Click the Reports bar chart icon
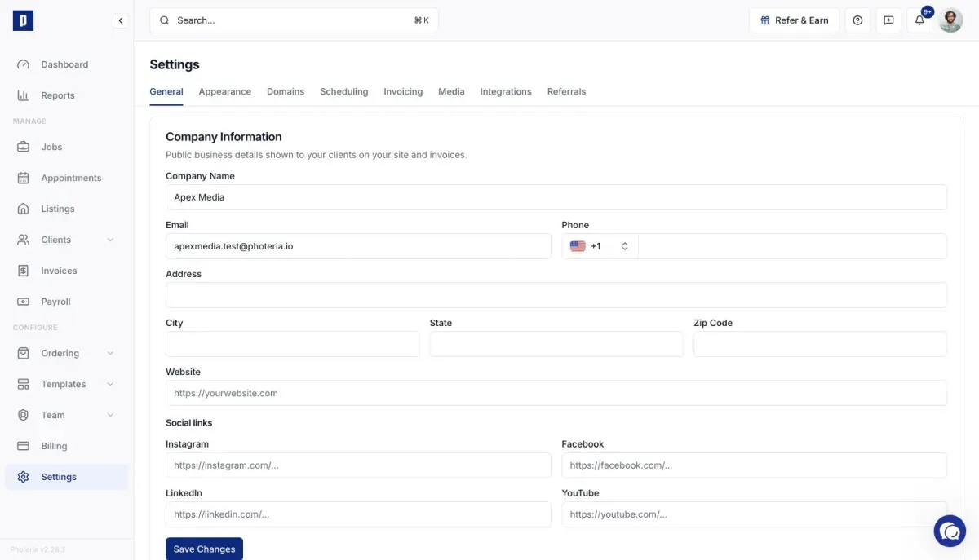The height and width of the screenshot is (560, 979). [x=24, y=95]
